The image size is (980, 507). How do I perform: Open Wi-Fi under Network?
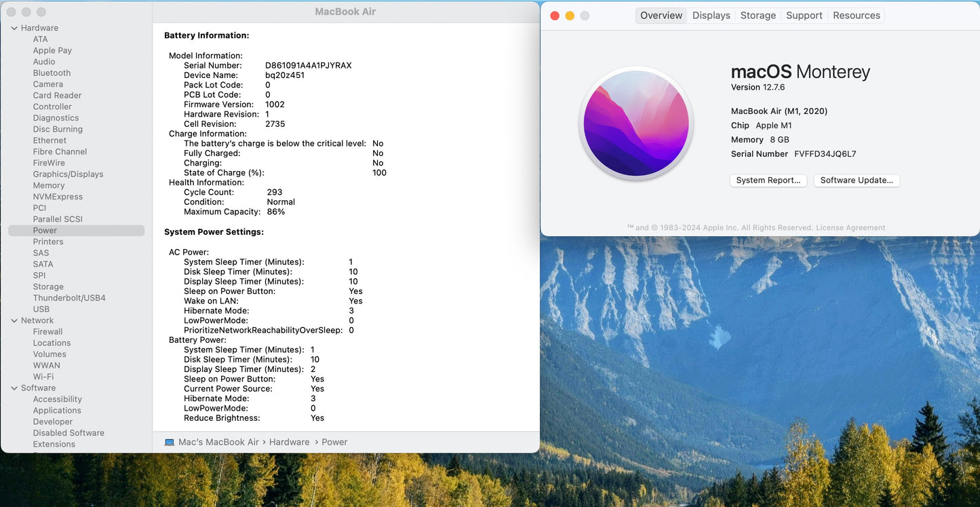[x=43, y=377]
